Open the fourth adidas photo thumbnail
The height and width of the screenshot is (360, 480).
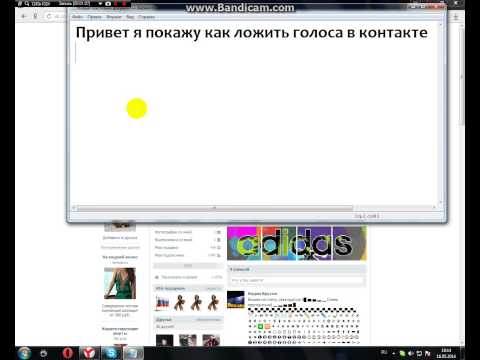tap(349, 243)
